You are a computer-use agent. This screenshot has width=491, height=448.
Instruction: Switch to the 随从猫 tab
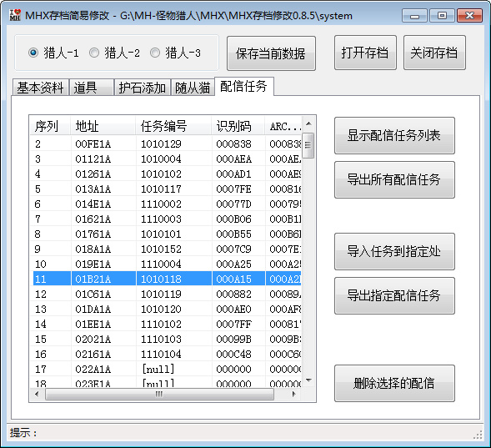pyautogui.click(x=193, y=88)
